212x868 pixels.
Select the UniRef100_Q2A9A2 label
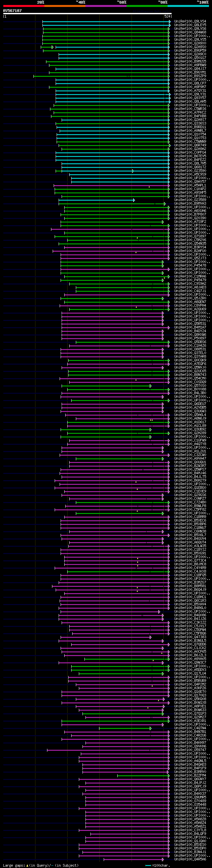tap(190, 149)
